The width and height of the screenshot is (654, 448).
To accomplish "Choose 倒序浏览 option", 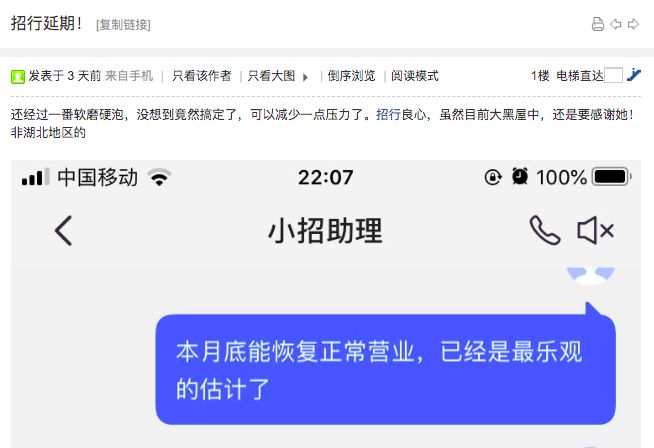I will (351, 76).
